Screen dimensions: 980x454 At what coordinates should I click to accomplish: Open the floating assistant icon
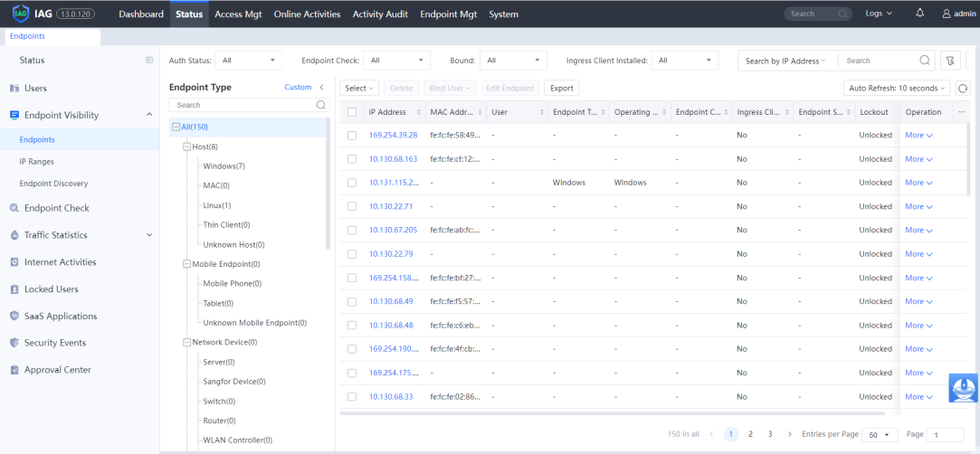pyautogui.click(x=963, y=387)
